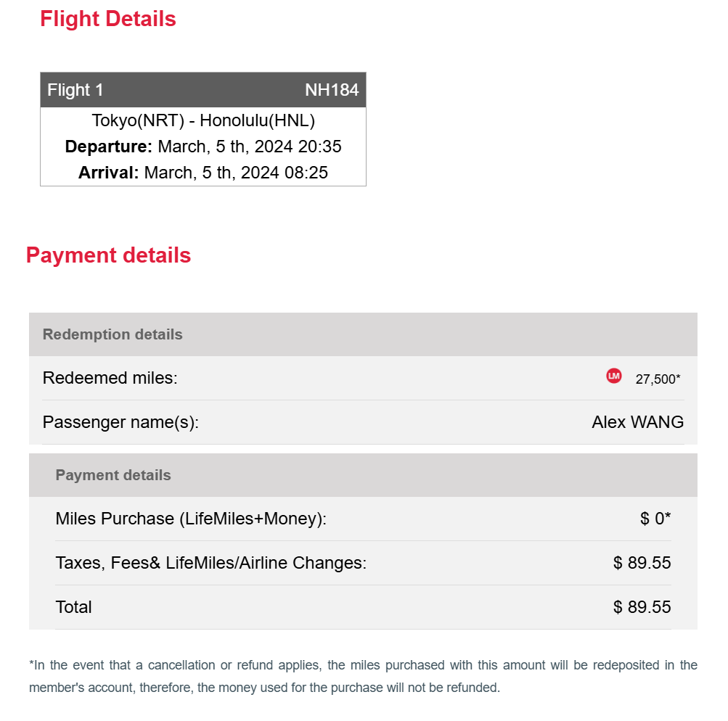Select passenger name Alex WANG
The height and width of the screenshot is (721, 728).
(637, 422)
